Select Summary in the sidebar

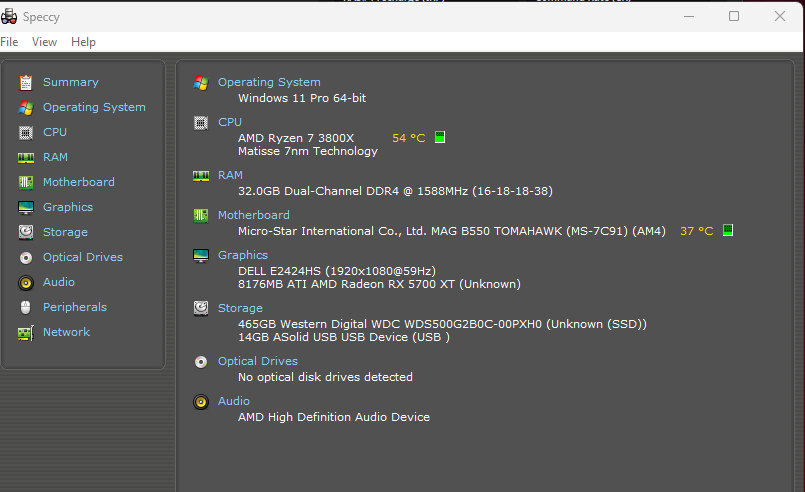tap(71, 82)
